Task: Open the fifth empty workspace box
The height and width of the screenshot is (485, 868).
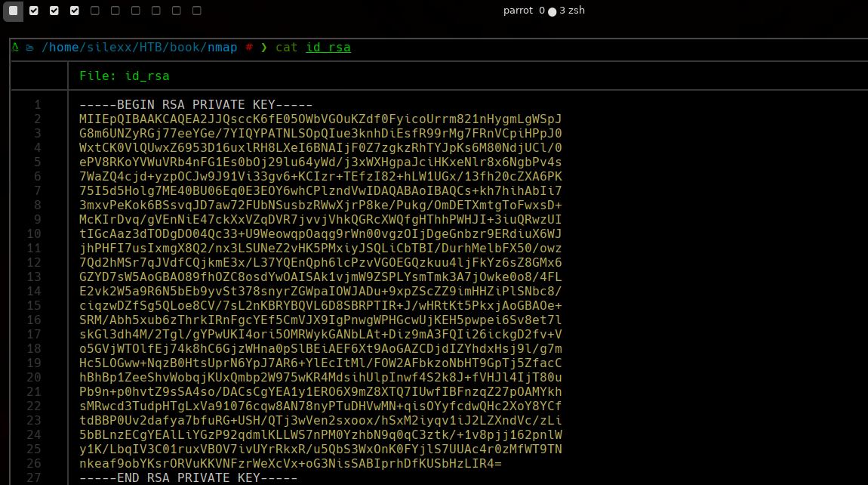Action: pos(94,11)
